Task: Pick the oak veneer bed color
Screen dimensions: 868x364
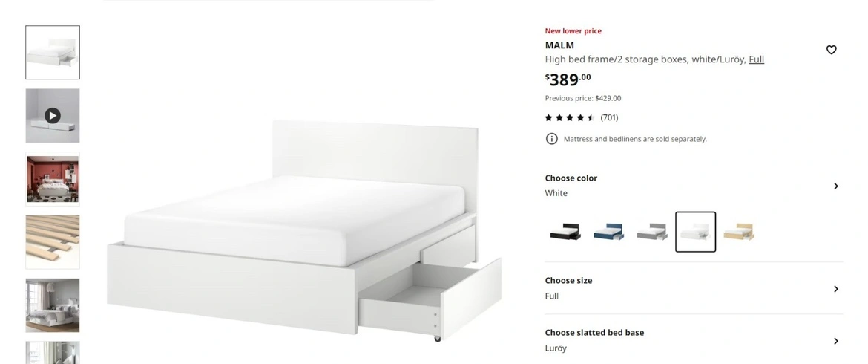Action: [x=738, y=232]
